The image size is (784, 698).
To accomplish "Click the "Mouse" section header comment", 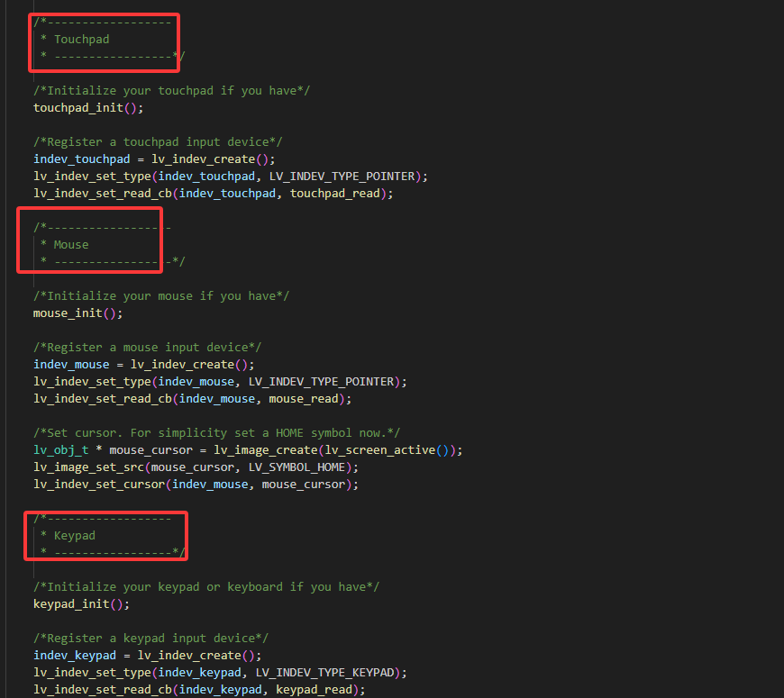I will 71,245.
